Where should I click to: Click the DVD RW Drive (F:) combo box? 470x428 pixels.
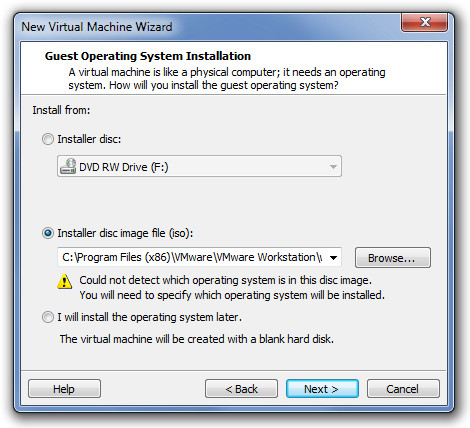[199, 166]
